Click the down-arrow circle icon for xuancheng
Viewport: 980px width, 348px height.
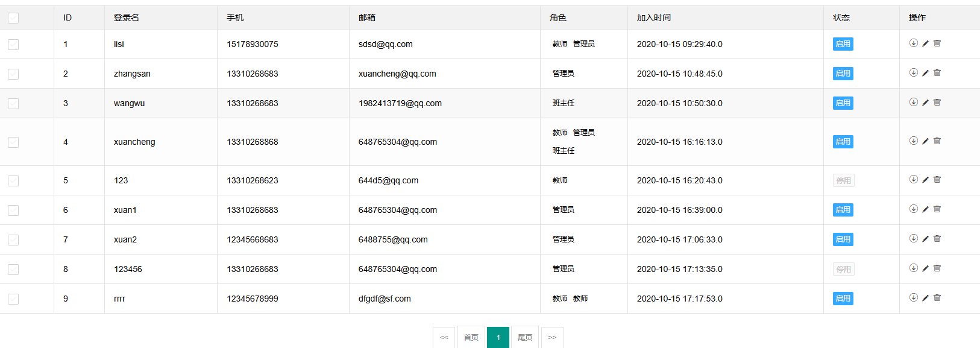[914, 141]
